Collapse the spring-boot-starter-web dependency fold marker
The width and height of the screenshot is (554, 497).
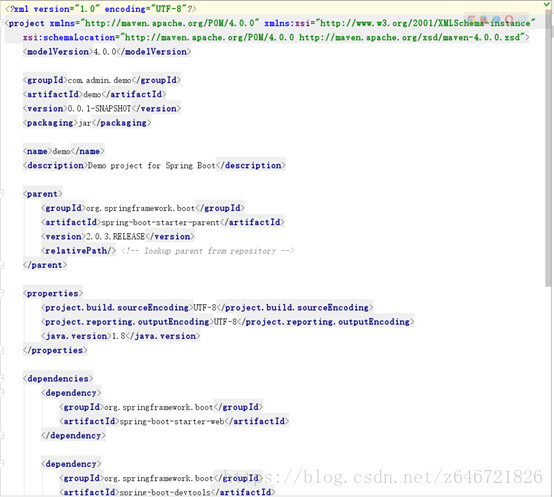[1, 393]
